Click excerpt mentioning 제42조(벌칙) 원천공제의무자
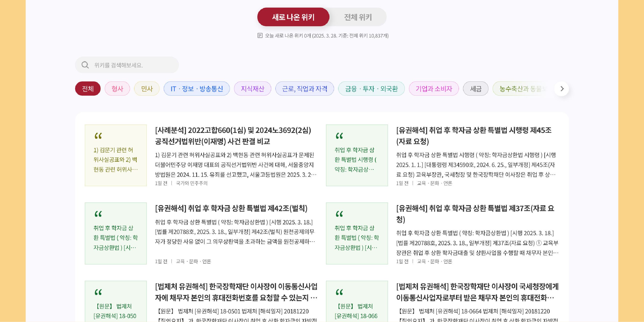This screenshot has height=322, width=644. click(x=235, y=232)
